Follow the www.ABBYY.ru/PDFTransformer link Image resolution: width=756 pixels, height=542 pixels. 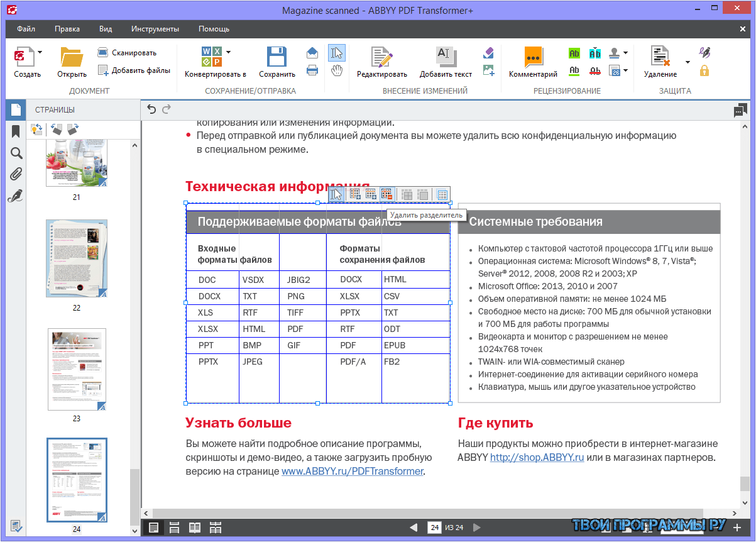[x=353, y=471]
